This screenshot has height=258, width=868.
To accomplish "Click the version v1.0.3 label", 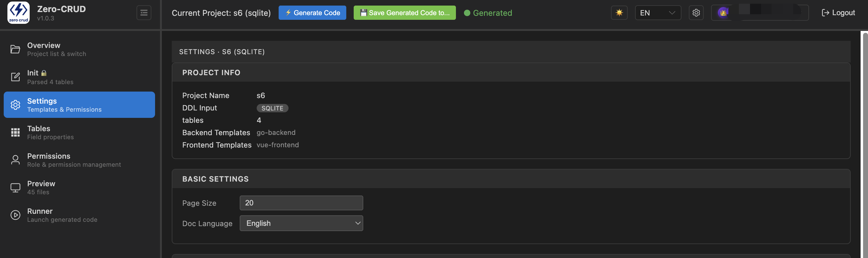I will (x=45, y=18).
